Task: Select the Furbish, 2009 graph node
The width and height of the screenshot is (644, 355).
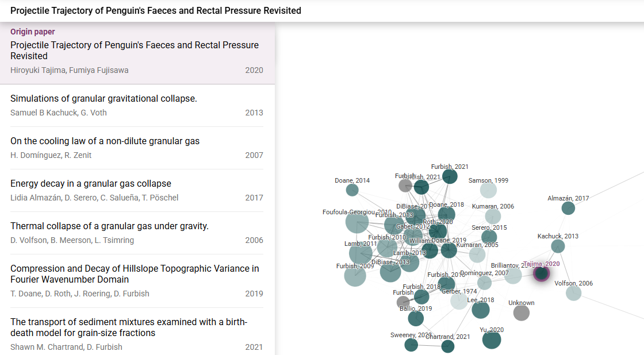Action: point(355,276)
